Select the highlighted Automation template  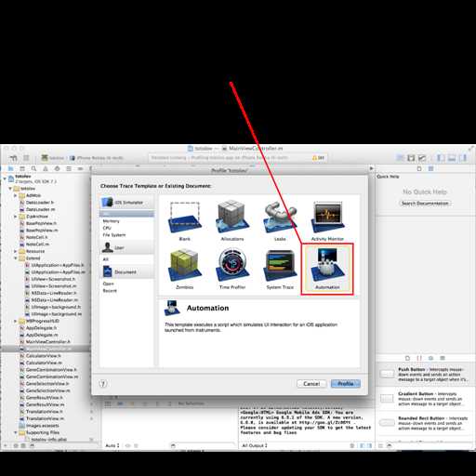[x=327, y=269]
